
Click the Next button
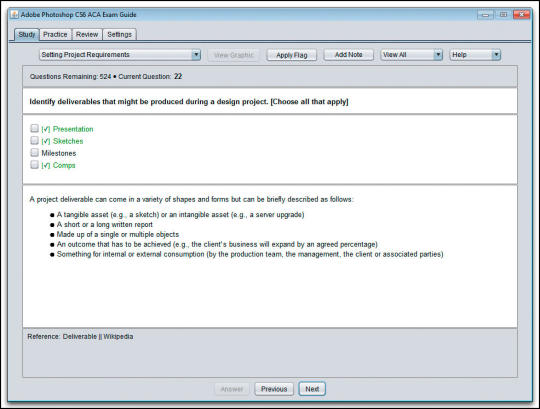click(x=312, y=389)
